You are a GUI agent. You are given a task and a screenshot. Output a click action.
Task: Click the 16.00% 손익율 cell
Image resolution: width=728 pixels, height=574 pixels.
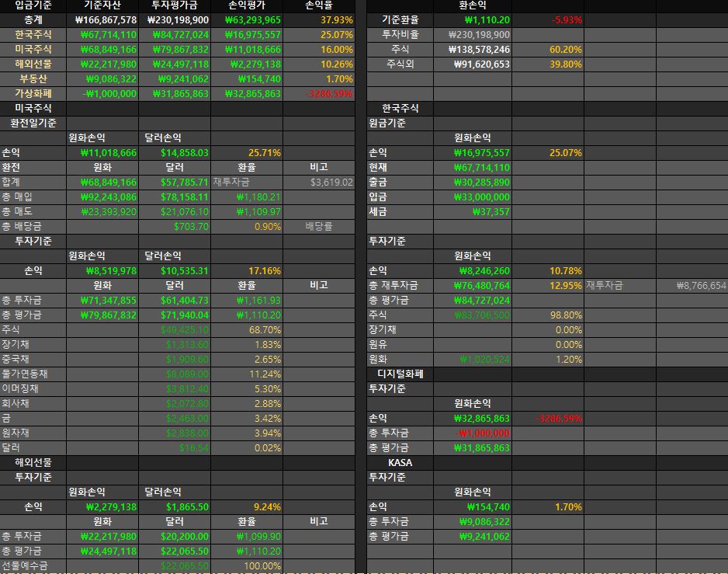pyautogui.click(x=318, y=49)
